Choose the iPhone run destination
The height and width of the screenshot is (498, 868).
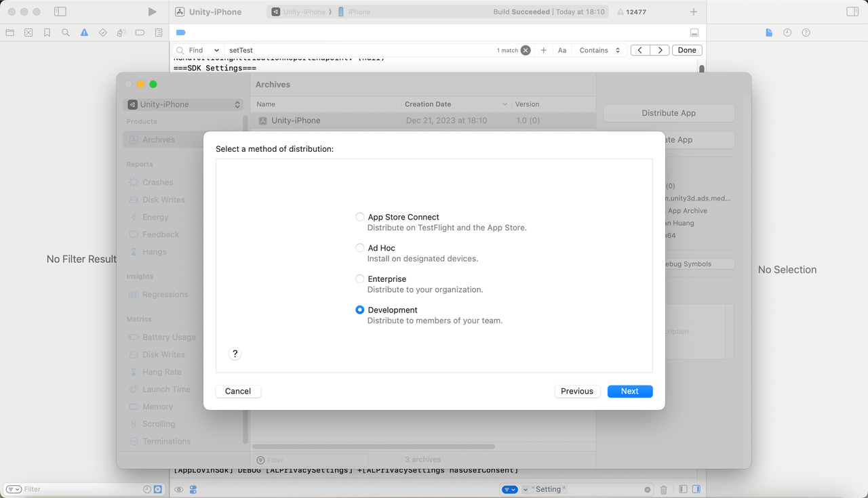click(354, 12)
